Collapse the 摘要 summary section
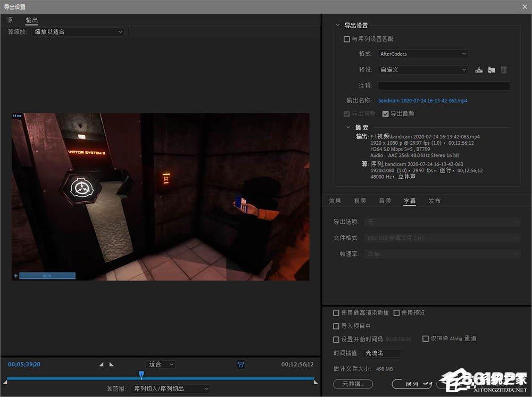This screenshot has width=532, height=397. point(348,127)
